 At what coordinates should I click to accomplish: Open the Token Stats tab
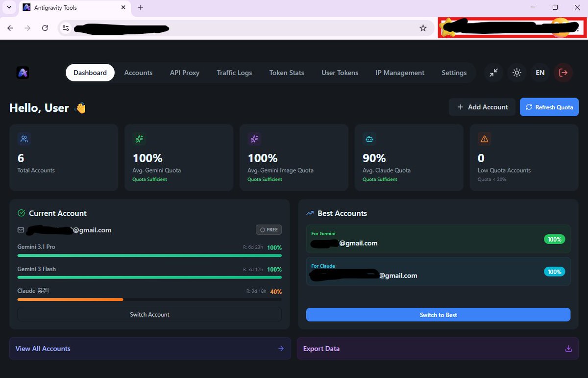click(287, 73)
